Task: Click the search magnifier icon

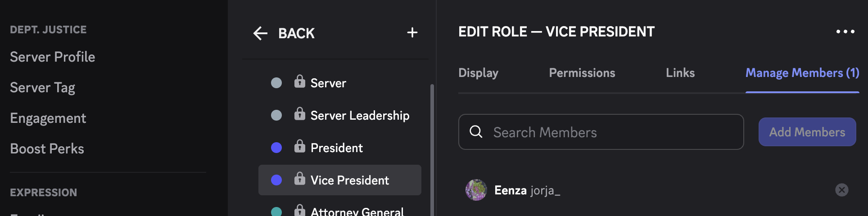Action: pyautogui.click(x=476, y=132)
